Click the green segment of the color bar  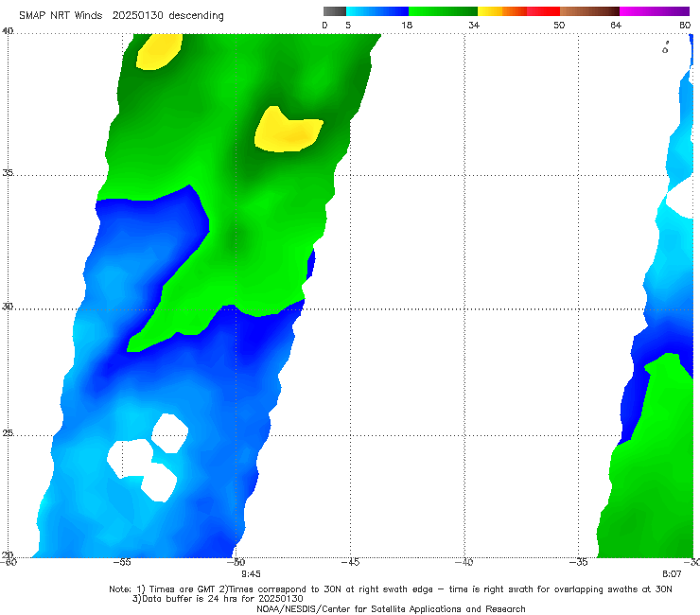click(443, 11)
